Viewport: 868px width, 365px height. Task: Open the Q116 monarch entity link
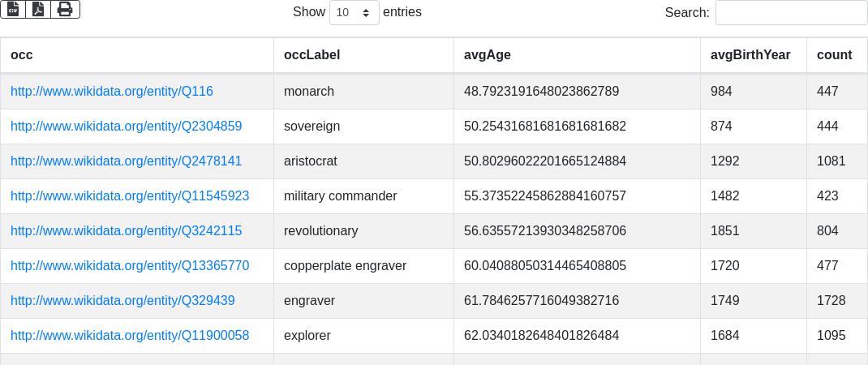pos(112,92)
